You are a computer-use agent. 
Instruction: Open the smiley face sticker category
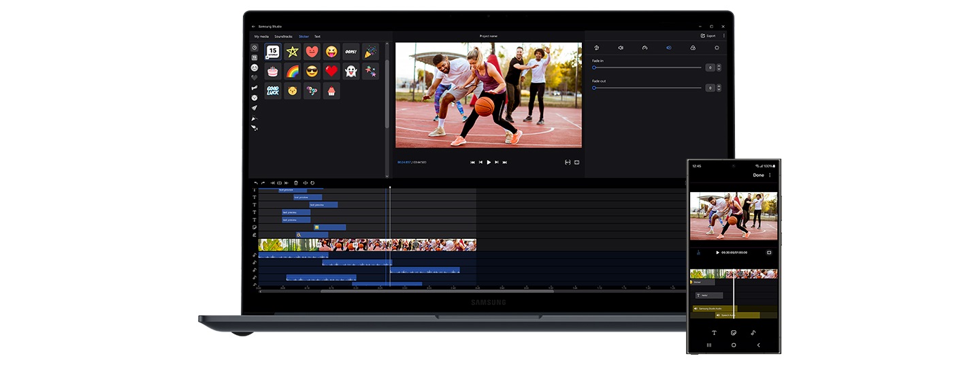coord(255,67)
